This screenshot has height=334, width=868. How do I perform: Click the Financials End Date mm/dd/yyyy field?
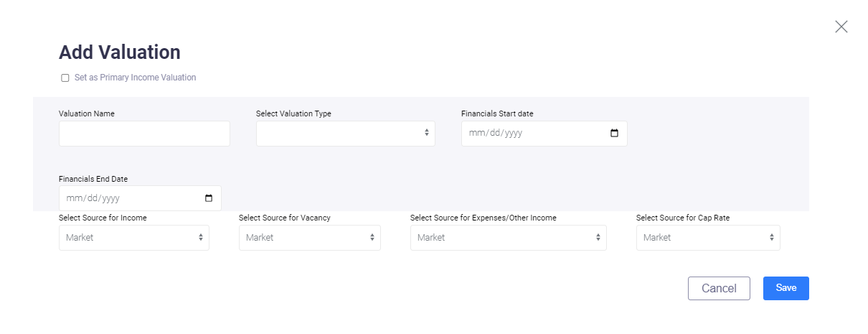(140, 198)
